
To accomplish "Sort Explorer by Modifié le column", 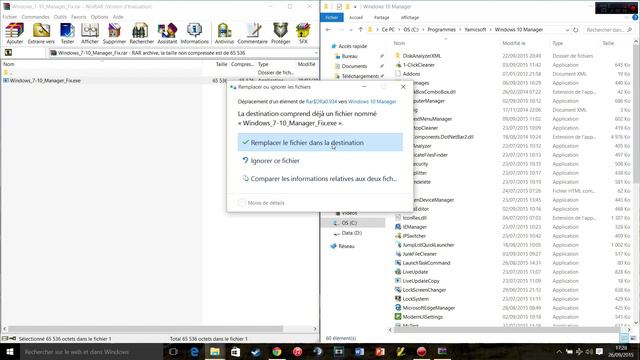I will 513,43.
